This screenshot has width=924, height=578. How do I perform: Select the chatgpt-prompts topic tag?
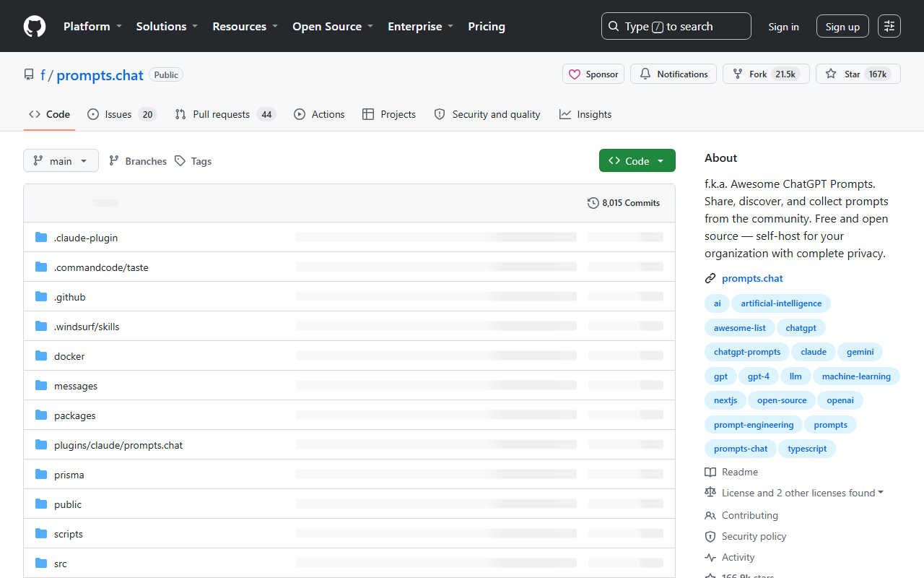click(x=747, y=352)
